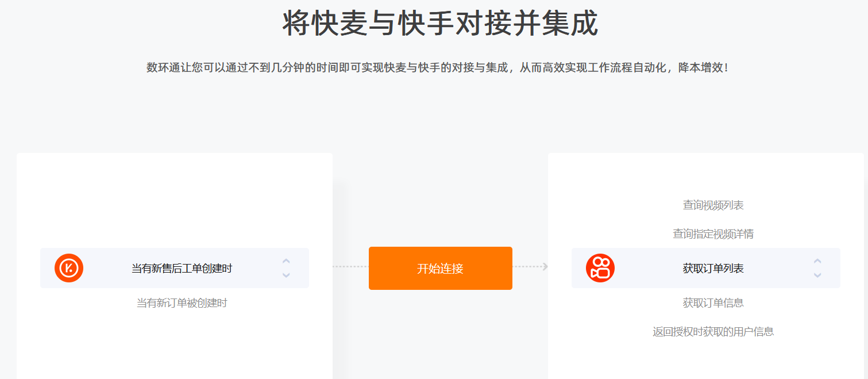Click the orange Kuaimai logo icon

[69, 268]
